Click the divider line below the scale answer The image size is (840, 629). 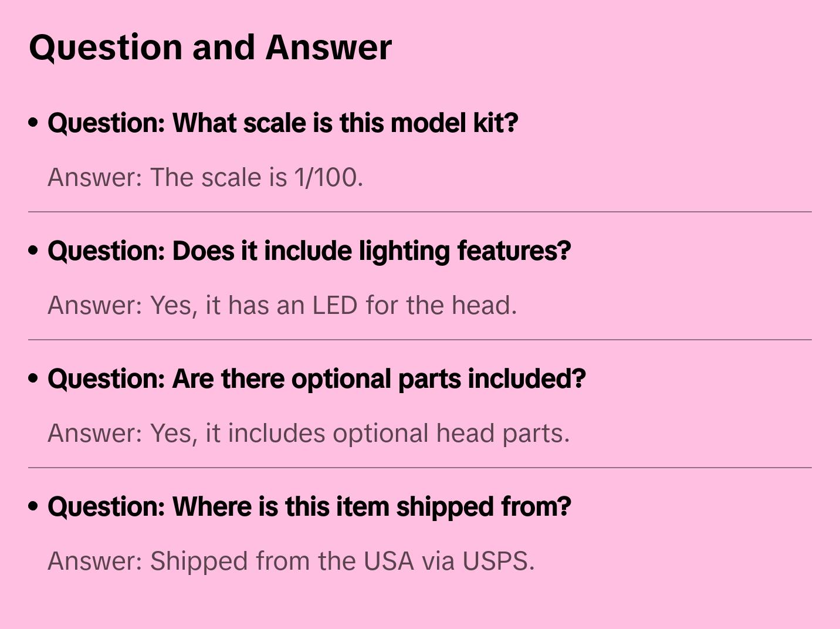[420, 212]
